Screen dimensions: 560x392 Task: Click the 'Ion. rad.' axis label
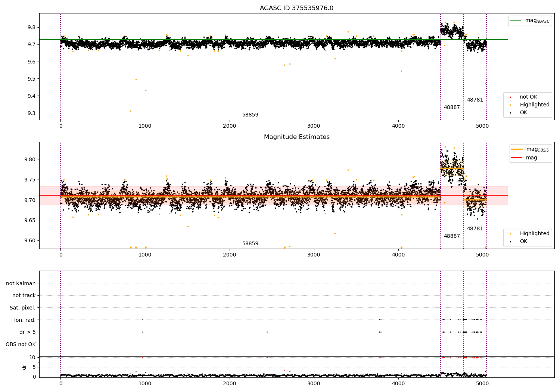click(x=25, y=320)
